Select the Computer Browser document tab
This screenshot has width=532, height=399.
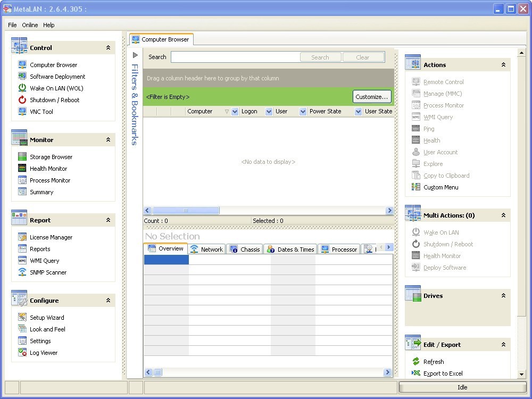(x=161, y=39)
